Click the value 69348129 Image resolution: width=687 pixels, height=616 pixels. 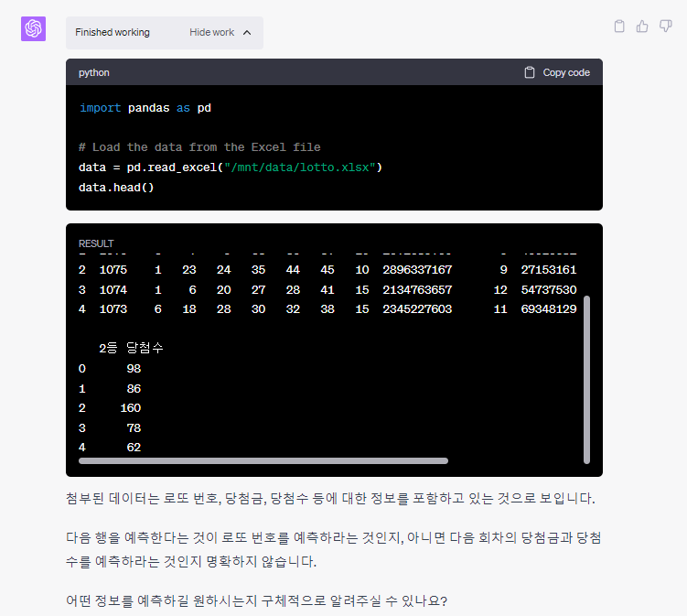pyautogui.click(x=549, y=309)
